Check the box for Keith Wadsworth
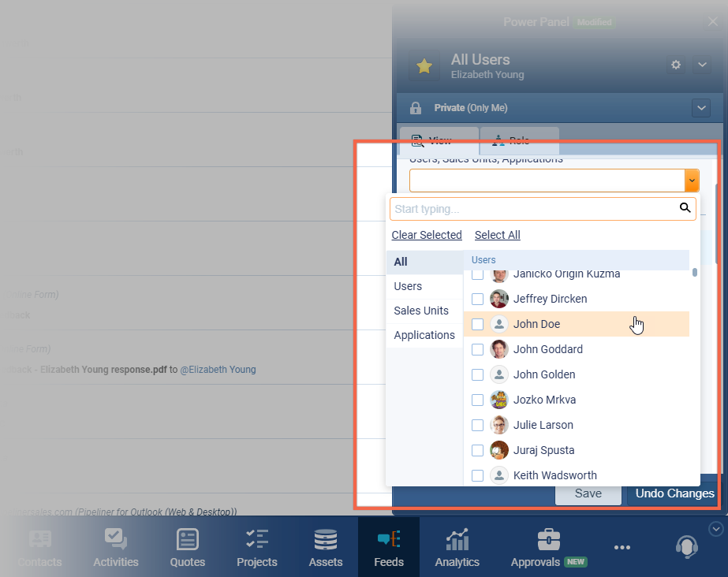Screen dimensions: 728x577 [x=478, y=475]
